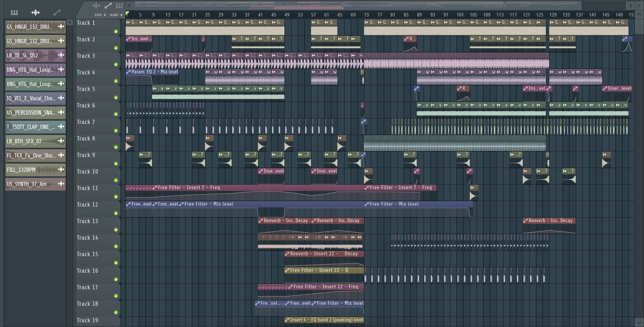This screenshot has height=327, width=644.
Task: Mute Track 11 using its green LED
Action: (x=116, y=197)
